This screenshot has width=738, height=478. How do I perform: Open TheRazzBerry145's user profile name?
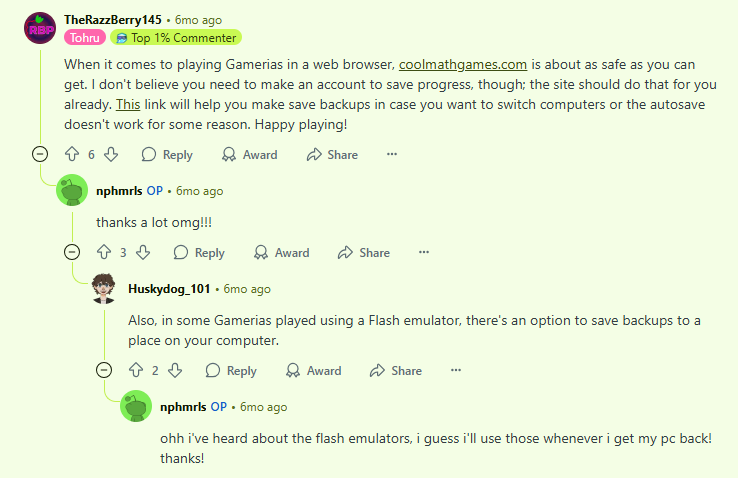(x=113, y=20)
